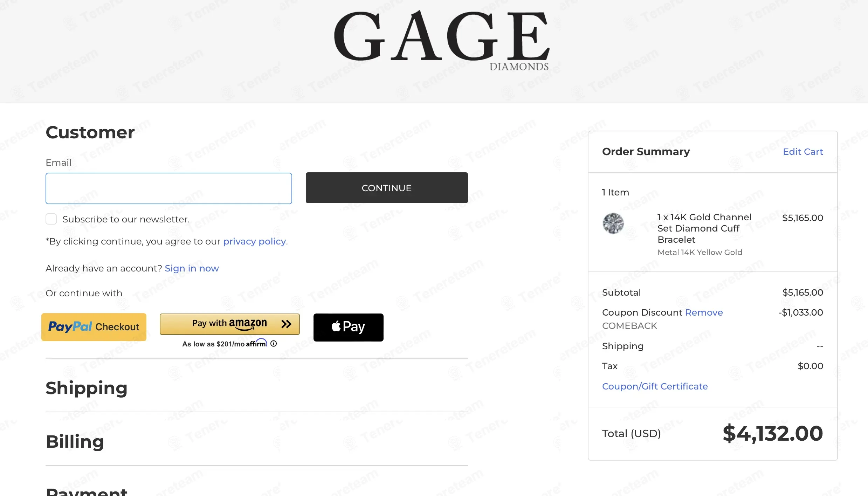Screen dimensions: 868x496
Task: Click the PayPal Checkout button
Action: [x=94, y=327]
